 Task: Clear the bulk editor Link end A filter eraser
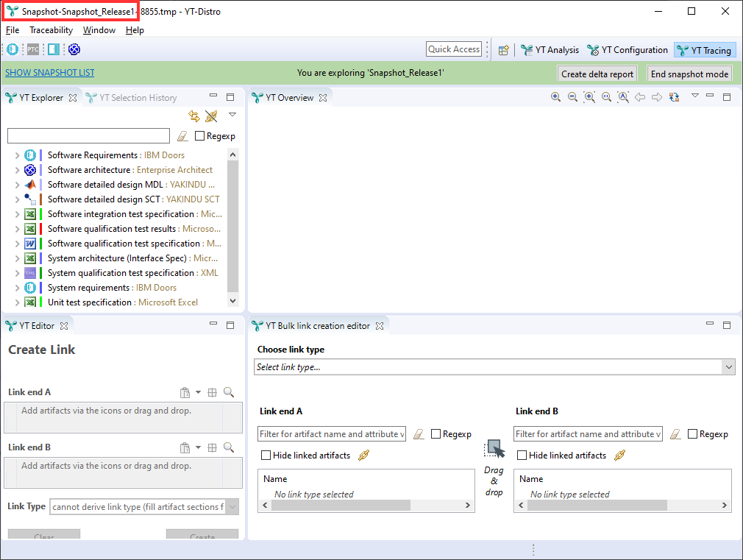click(419, 434)
